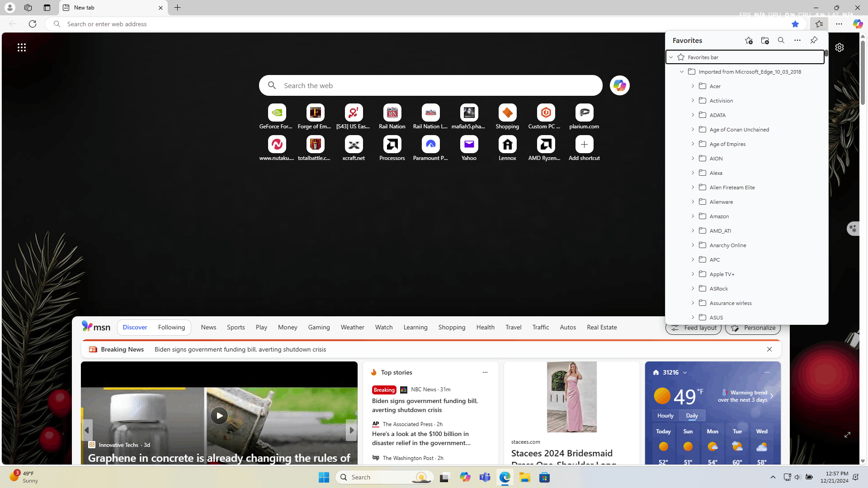Click the Feed layout button
Image resolution: width=868 pixels, height=488 pixels.
(693, 328)
